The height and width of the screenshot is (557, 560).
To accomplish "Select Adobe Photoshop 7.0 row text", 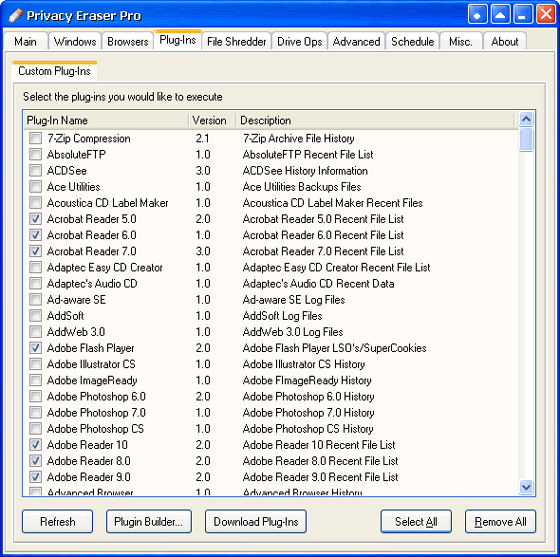I will coord(96,412).
